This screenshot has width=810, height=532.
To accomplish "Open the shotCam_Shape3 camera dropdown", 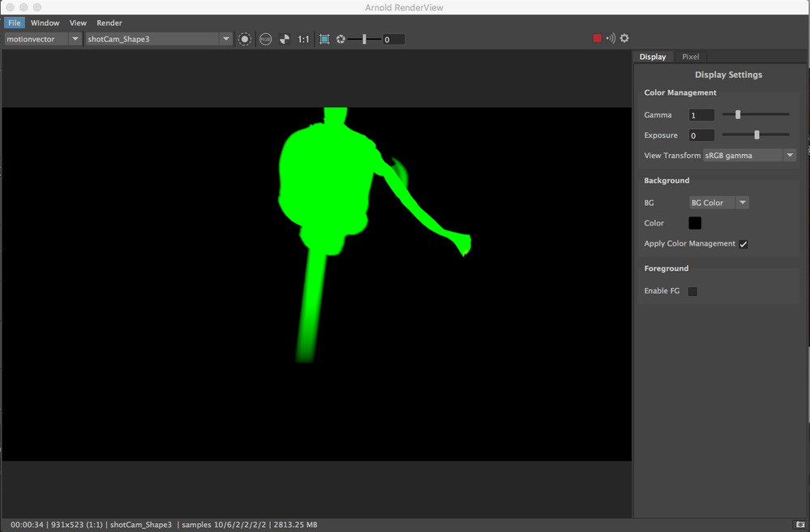I will (x=225, y=38).
